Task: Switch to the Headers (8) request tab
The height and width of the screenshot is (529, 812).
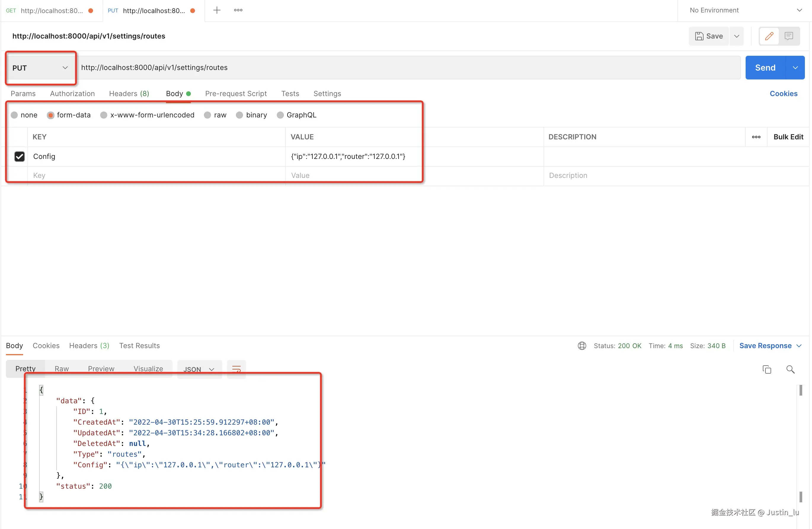Action: point(129,93)
